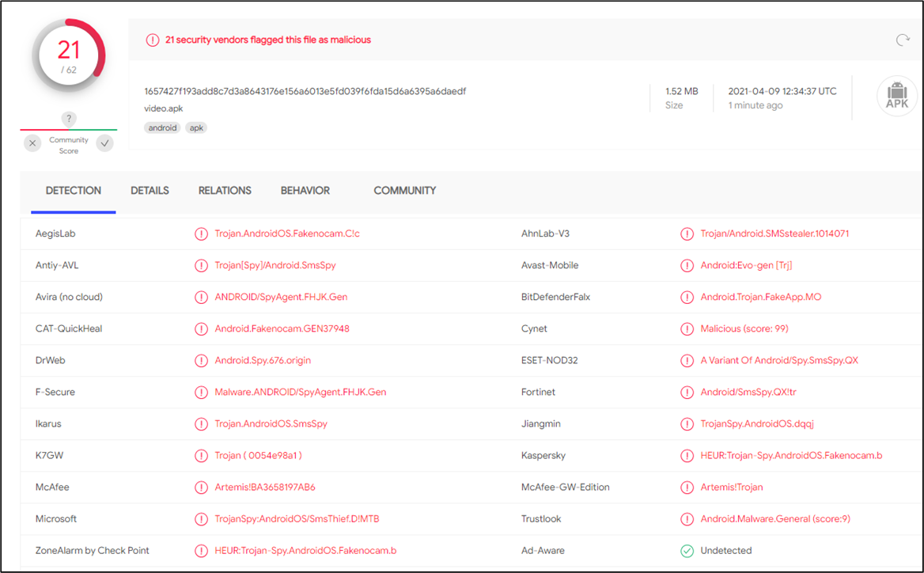Screen dimensions: 924x573
Task: Click Android.Trojan.FakeApp.MO result
Action: [x=761, y=297]
